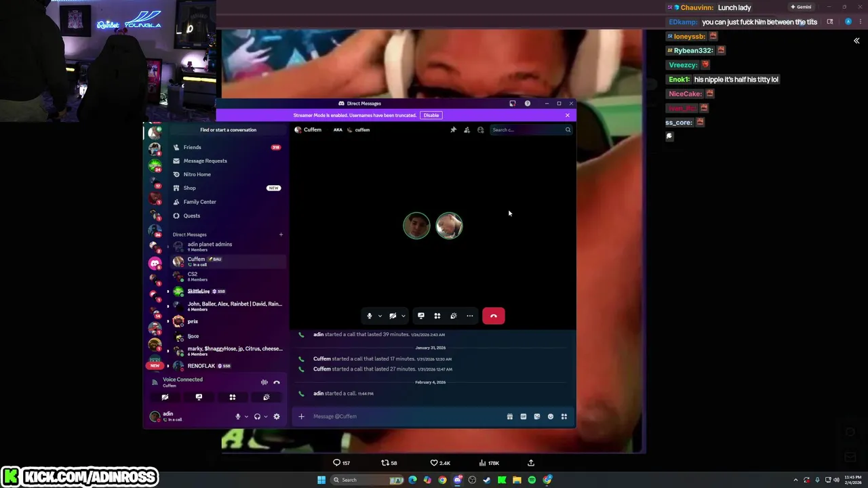Open CS2 group DM

(x=227, y=277)
